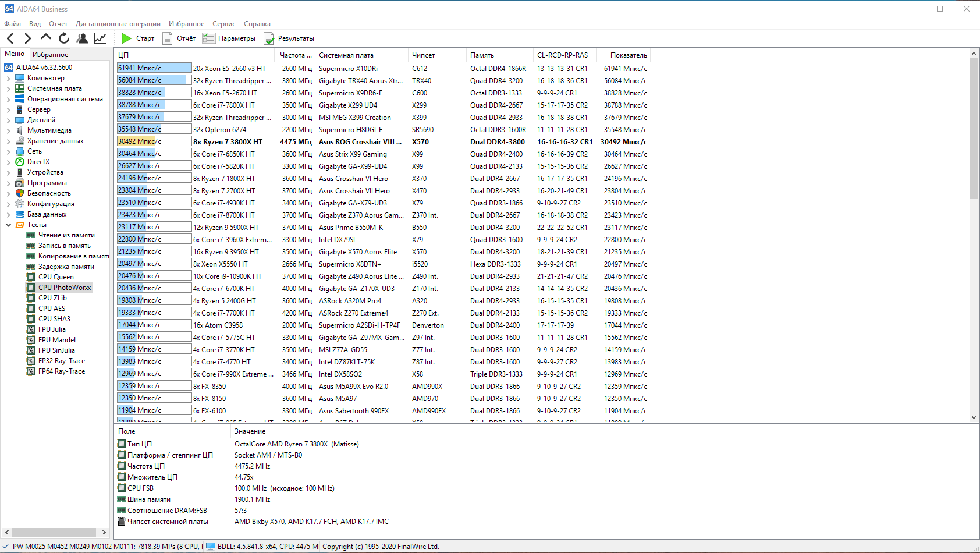The height and width of the screenshot is (553, 980).
Task: Select the Задержка памяти benchmark
Action: coord(66,267)
